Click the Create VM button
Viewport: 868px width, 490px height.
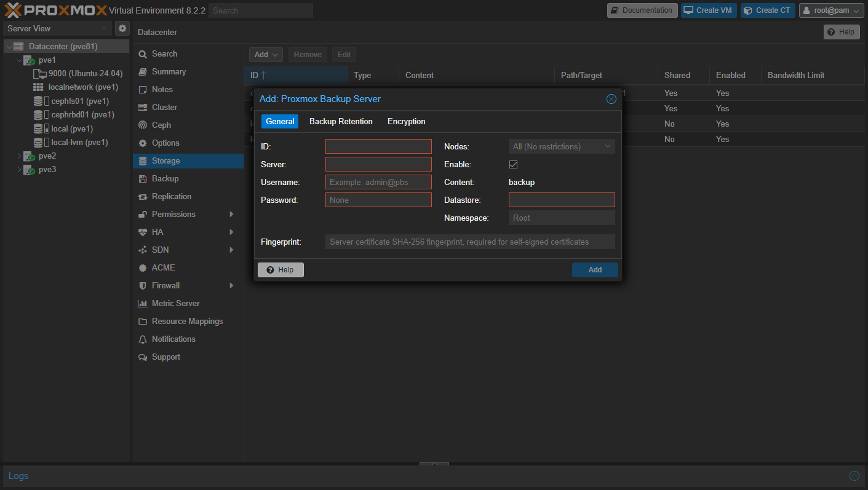click(709, 10)
